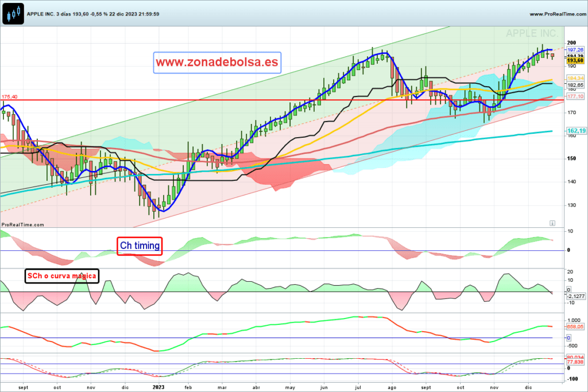Click the 'SCh o curva magica' label
This screenshot has width=588, height=392.
[62, 276]
